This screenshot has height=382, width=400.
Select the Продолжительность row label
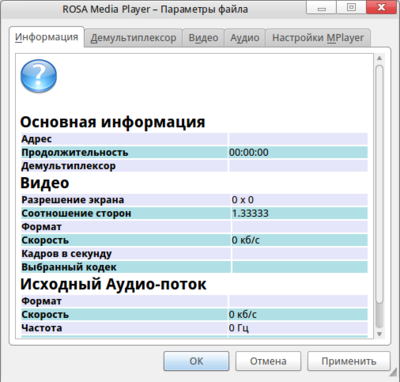pos(75,152)
